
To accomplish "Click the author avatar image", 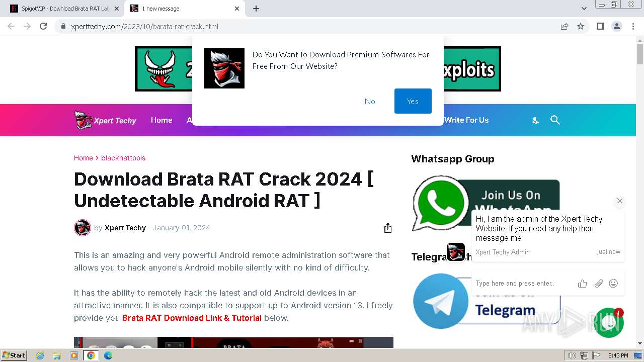I will (x=83, y=228).
